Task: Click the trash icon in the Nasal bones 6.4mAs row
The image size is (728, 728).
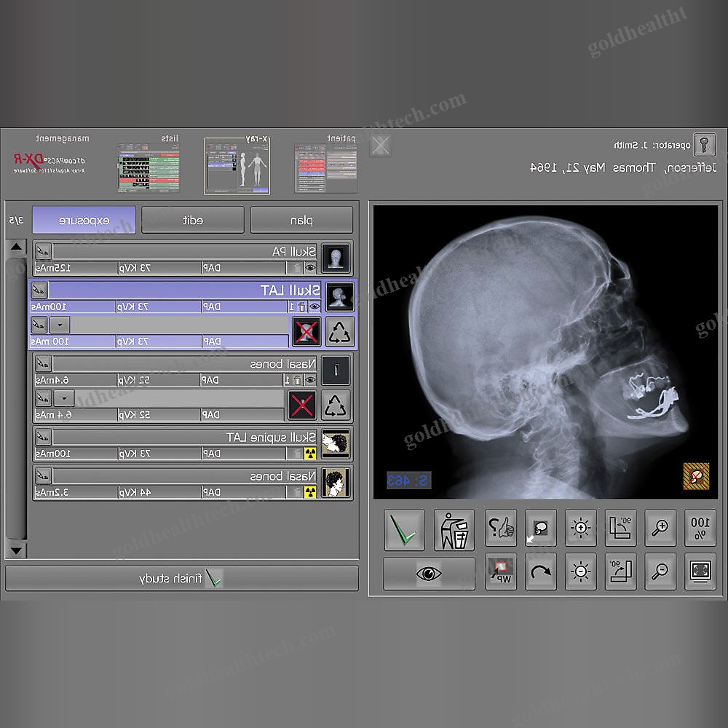Action: 297,380
